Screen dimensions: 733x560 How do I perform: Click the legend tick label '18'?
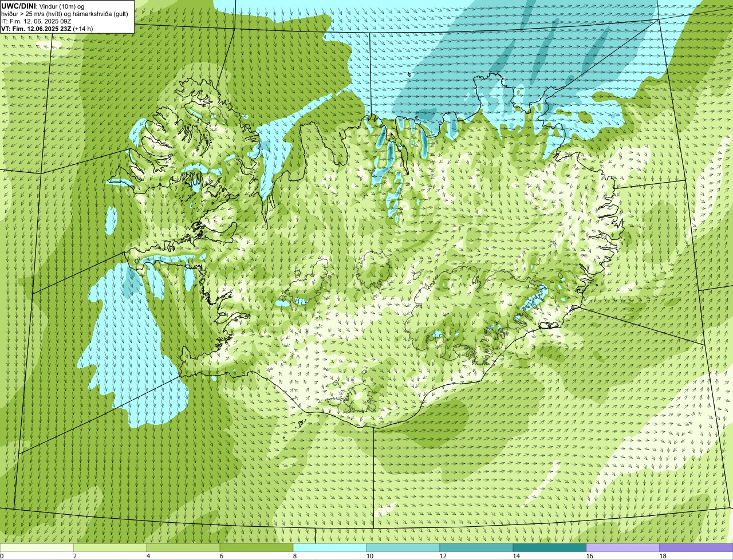[x=663, y=556]
